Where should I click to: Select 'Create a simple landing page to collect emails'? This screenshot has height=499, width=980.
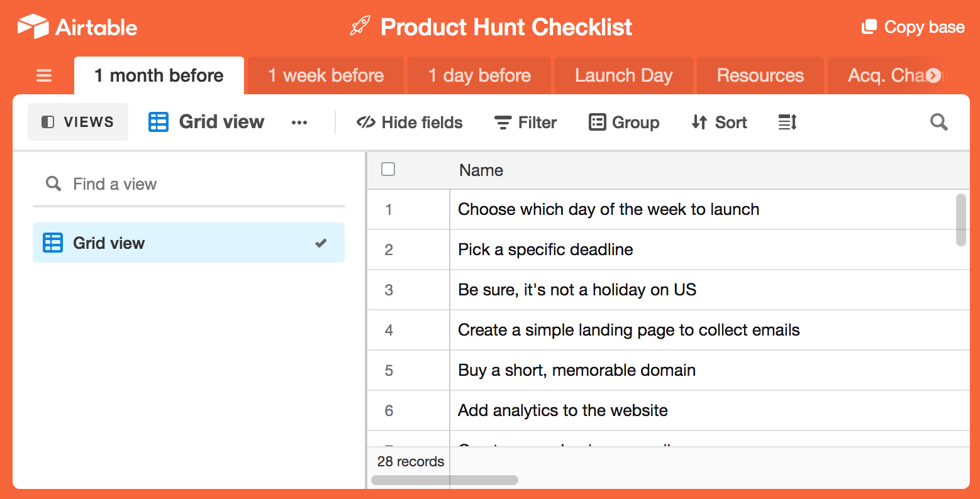[710, 330]
